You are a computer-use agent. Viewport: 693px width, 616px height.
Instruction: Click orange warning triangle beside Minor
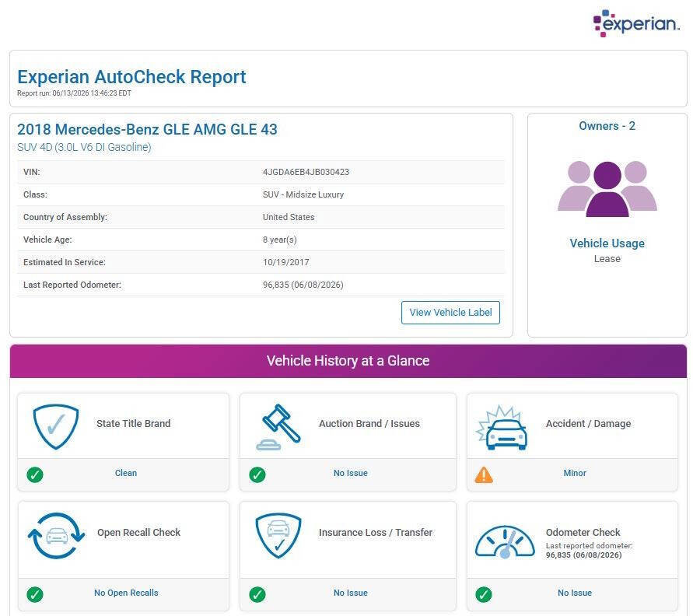[484, 475]
